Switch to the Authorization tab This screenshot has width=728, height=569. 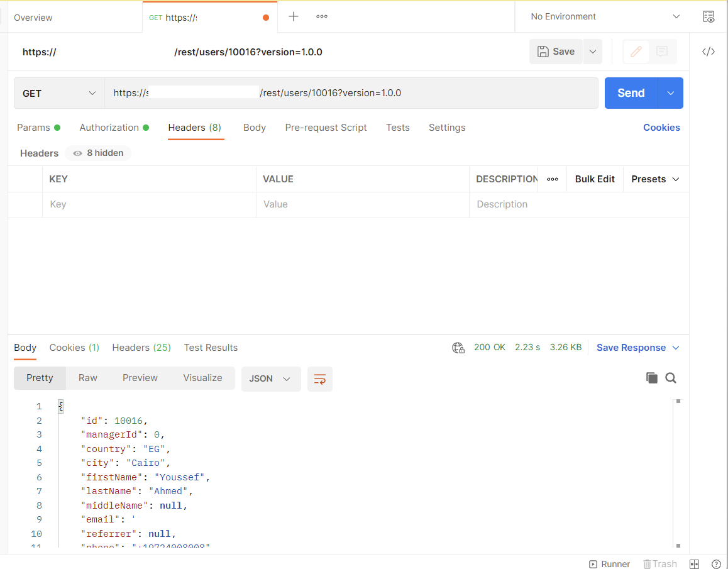coord(109,128)
